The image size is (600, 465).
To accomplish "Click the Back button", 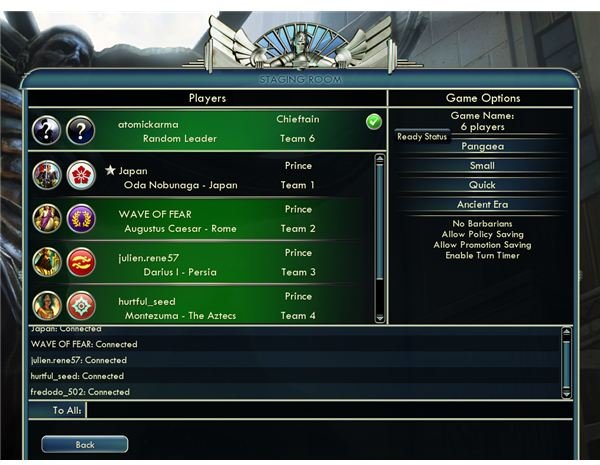I will point(85,445).
